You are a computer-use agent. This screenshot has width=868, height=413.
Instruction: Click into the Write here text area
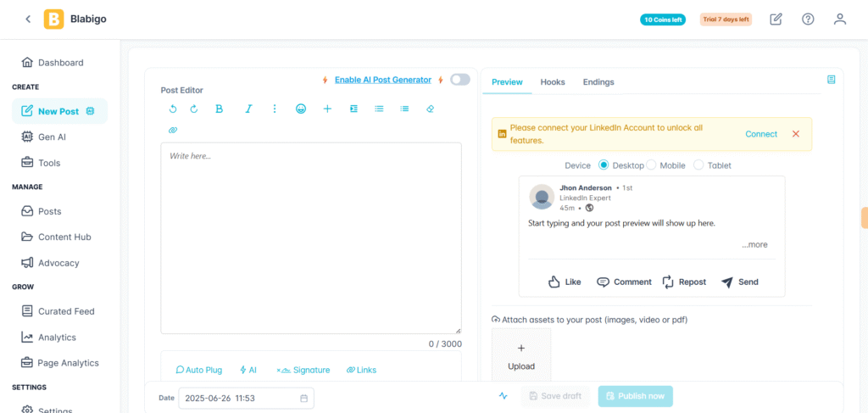311,237
